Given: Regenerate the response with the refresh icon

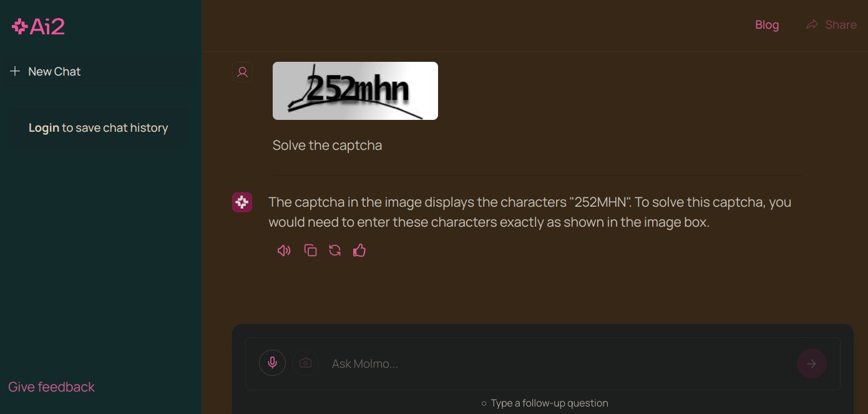Looking at the screenshot, I should (335, 250).
